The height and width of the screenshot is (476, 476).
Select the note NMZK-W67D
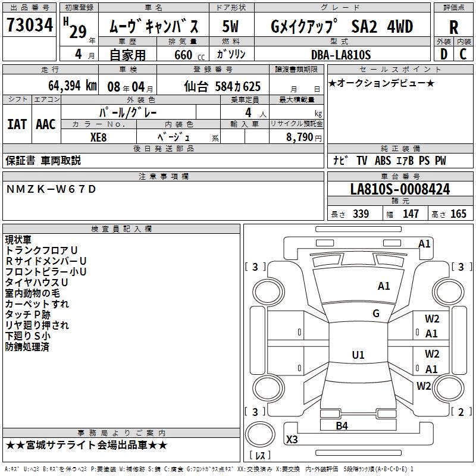click(x=51, y=189)
